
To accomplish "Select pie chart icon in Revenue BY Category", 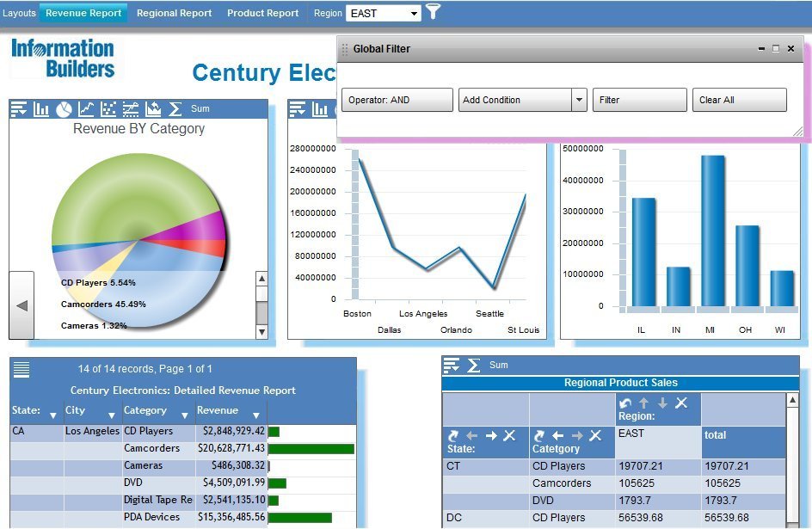I will pyautogui.click(x=64, y=108).
